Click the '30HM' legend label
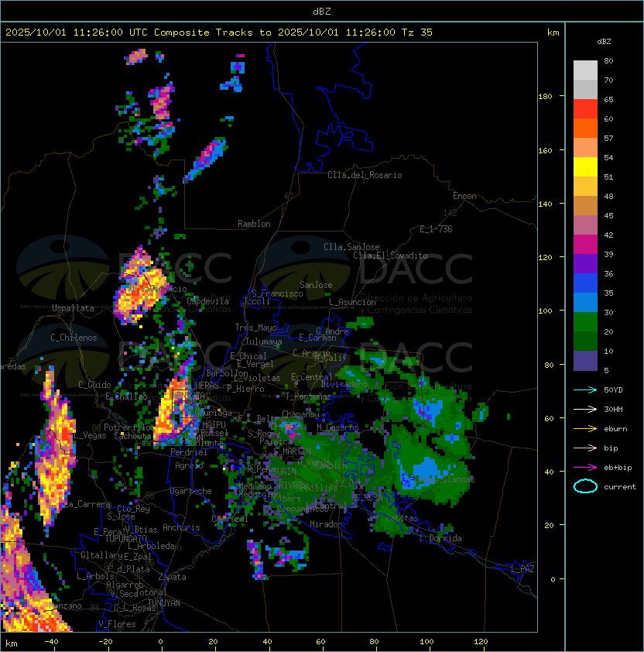Viewport: 644px width, 652px height. [x=613, y=409]
